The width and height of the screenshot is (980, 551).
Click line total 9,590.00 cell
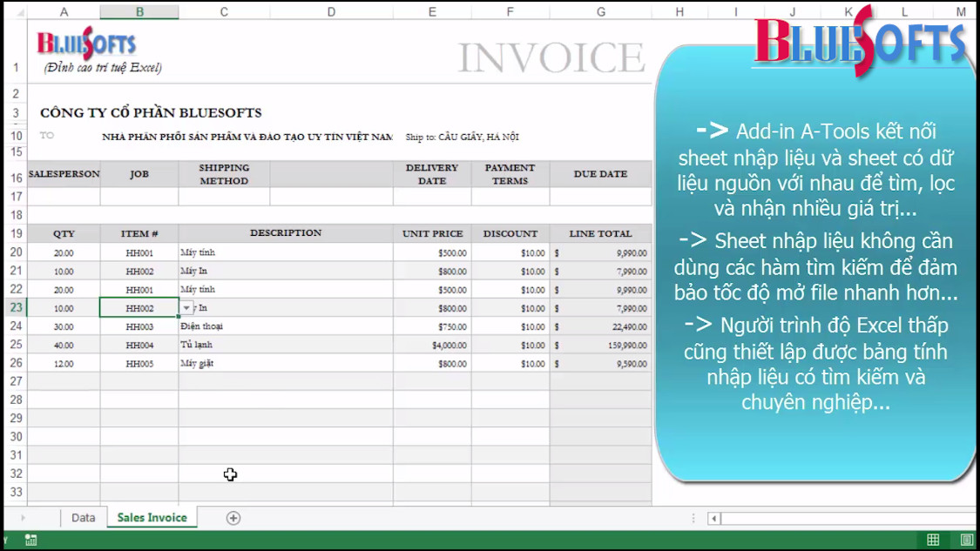click(600, 364)
